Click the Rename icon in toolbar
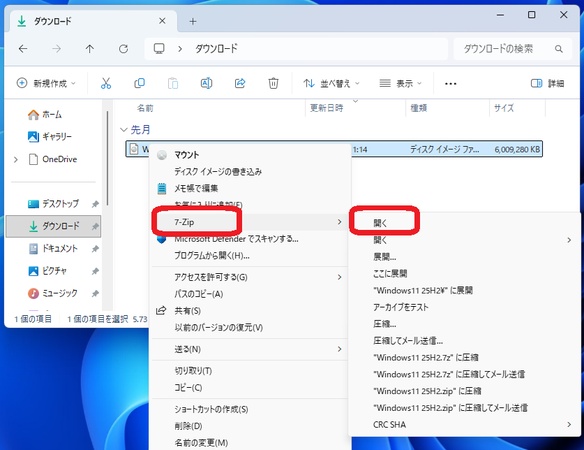 (x=206, y=83)
